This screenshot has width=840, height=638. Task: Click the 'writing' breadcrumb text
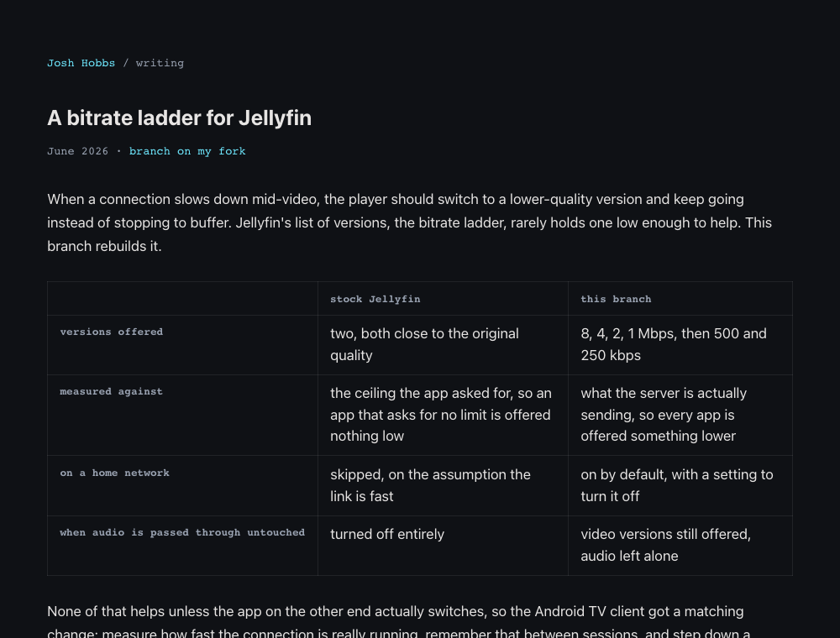[160, 63]
